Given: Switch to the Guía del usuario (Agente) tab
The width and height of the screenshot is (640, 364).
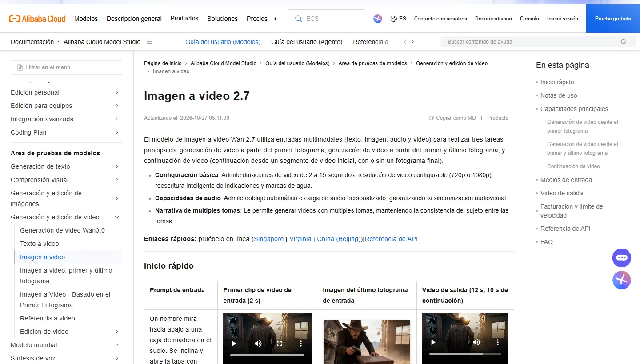Looking at the screenshot, I should (307, 42).
